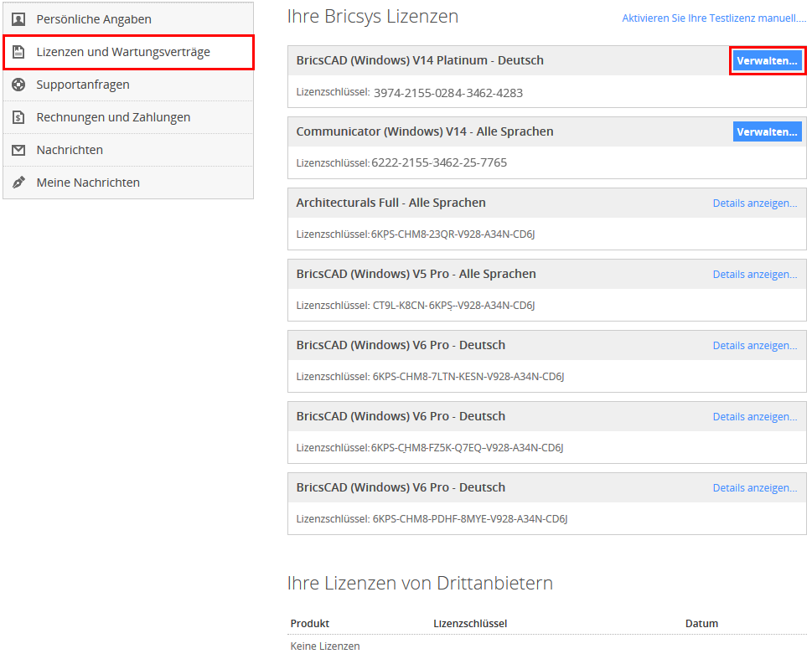Select Supportanfragen in the sidebar
This screenshot has height=659, width=812.
(83, 85)
